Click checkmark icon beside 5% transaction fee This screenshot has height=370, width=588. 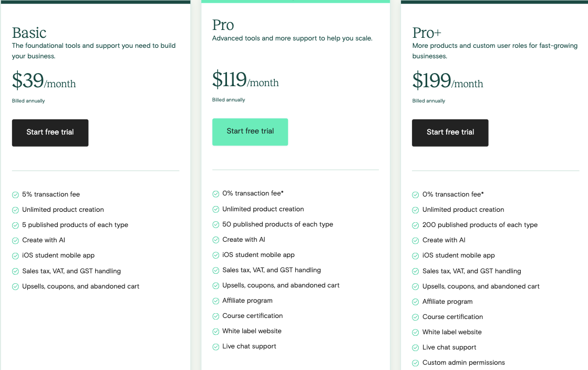[x=15, y=195]
